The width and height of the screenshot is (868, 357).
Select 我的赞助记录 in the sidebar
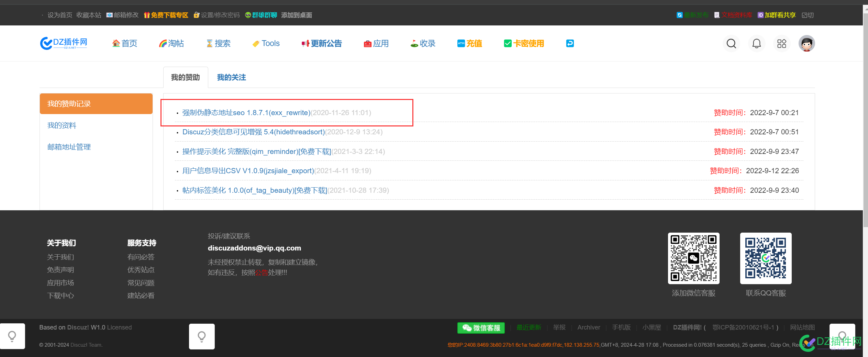point(96,104)
